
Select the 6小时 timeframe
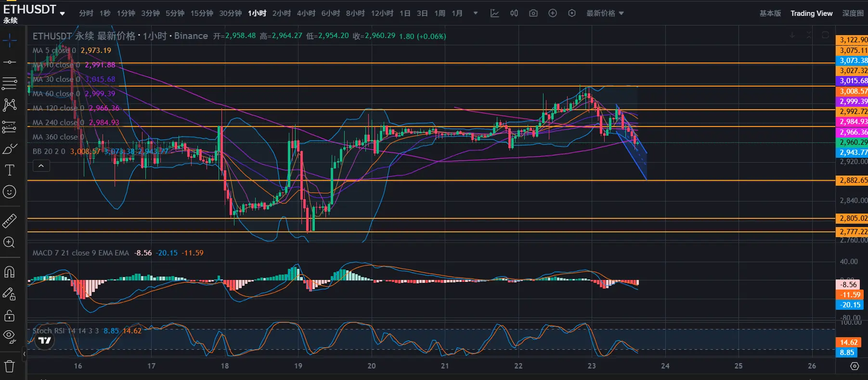pos(331,13)
